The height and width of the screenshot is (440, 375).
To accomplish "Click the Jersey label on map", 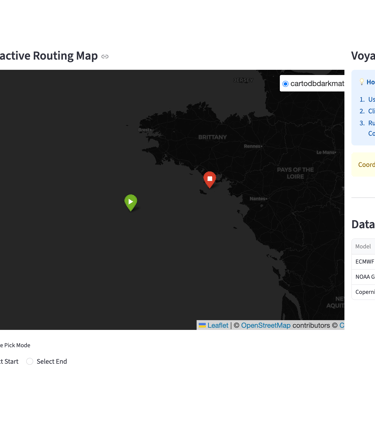I will [243, 80].
